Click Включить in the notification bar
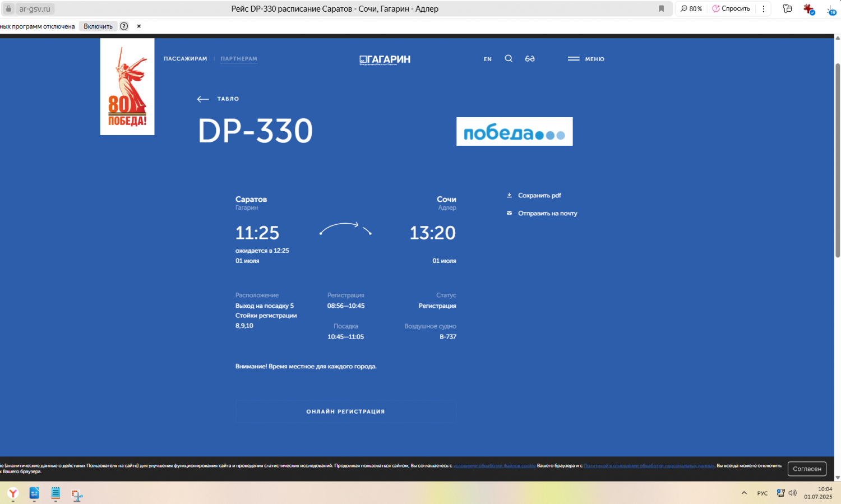 pyautogui.click(x=98, y=26)
